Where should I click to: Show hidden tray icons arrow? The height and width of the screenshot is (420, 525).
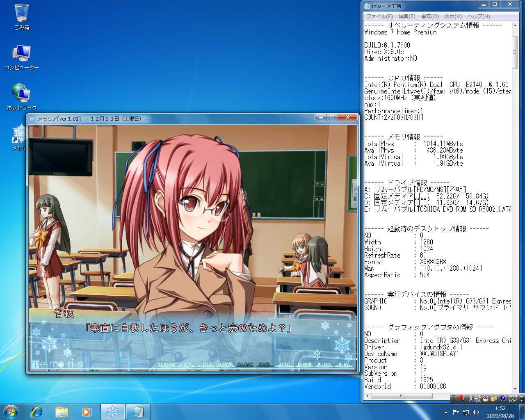coord(446,412)
